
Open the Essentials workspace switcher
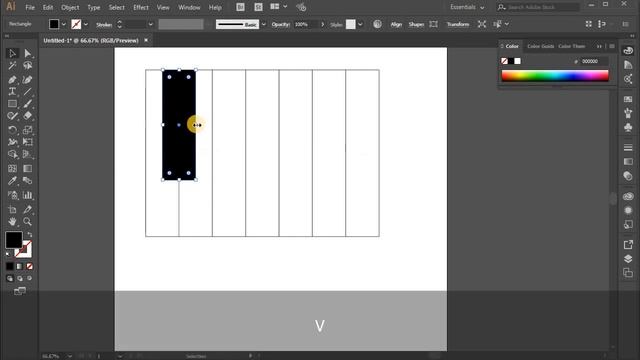coord(467,7)
